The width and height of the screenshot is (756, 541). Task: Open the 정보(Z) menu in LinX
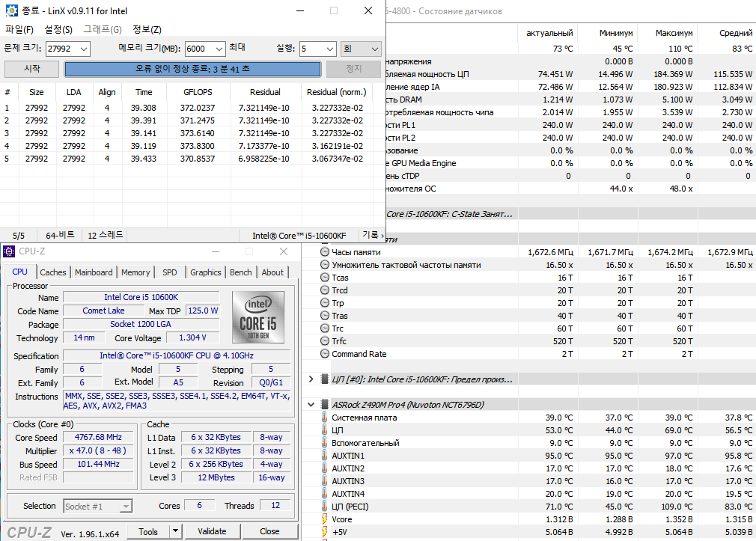click(147, 29)
